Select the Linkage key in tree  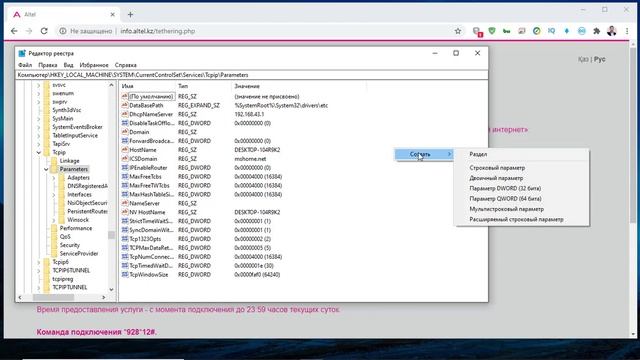coord(69,161)
